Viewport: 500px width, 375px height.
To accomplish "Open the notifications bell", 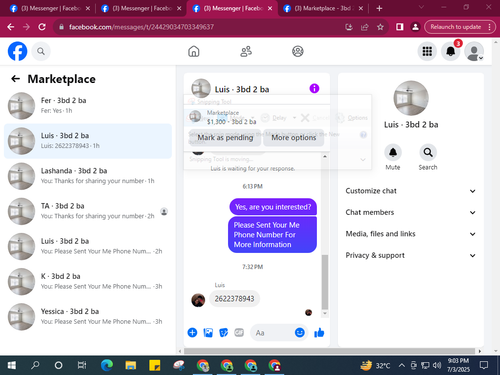I will pyautogui.click(x=451, y=51).
